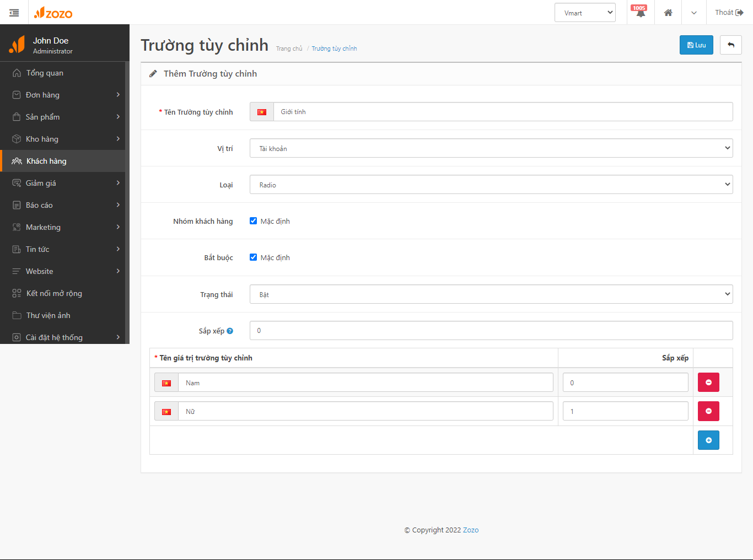This screenshot has height=560, width=753.
Task: Click the Kho hàng box icon
Action: tap(17, 139)
